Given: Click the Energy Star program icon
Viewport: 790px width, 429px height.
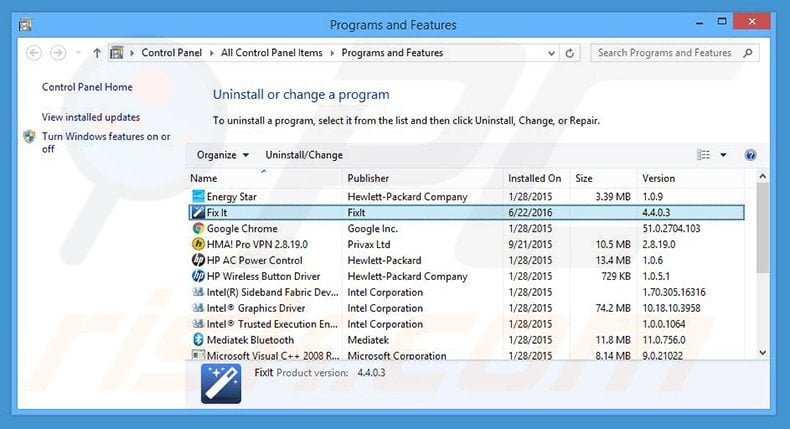Looking at the screenshot, I should coord(199,196).
